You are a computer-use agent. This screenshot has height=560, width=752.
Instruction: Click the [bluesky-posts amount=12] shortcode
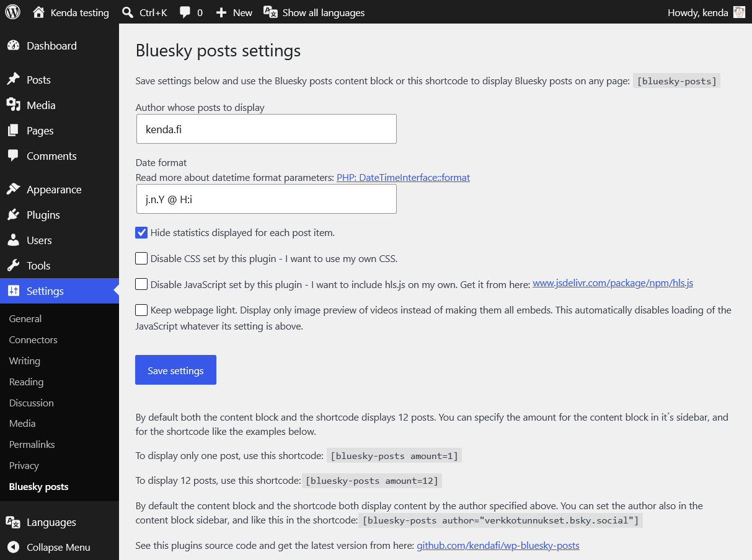[372, 481]
